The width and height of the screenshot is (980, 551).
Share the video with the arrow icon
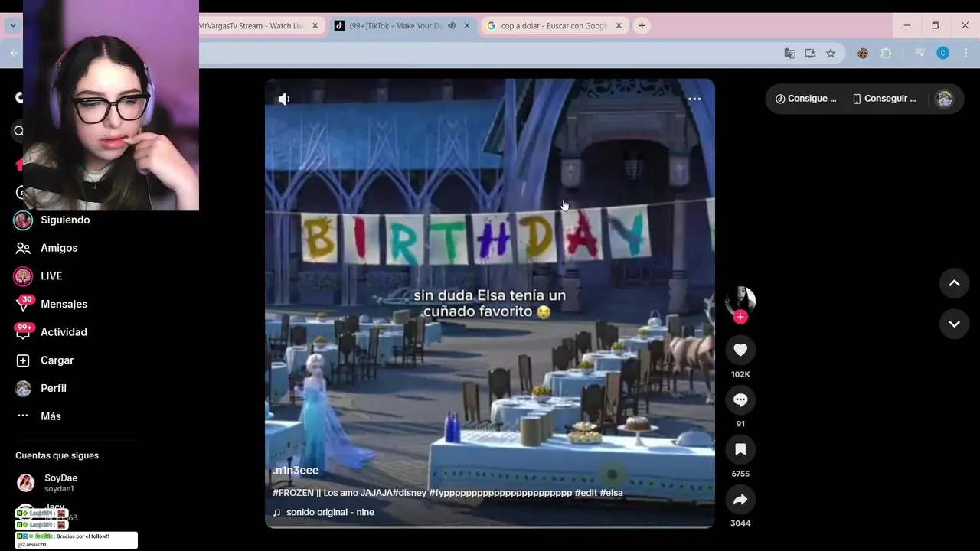click(x=740, y=499)
